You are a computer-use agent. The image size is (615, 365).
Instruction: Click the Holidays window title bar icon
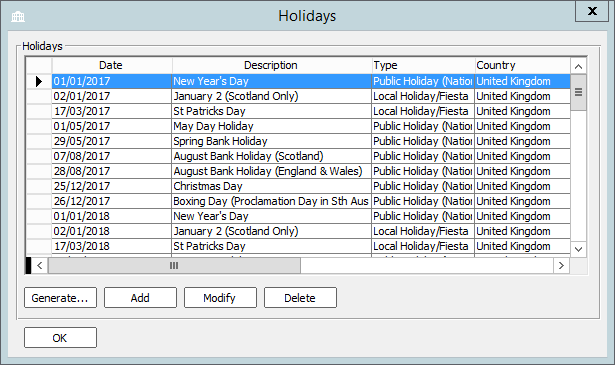[18, 16]
